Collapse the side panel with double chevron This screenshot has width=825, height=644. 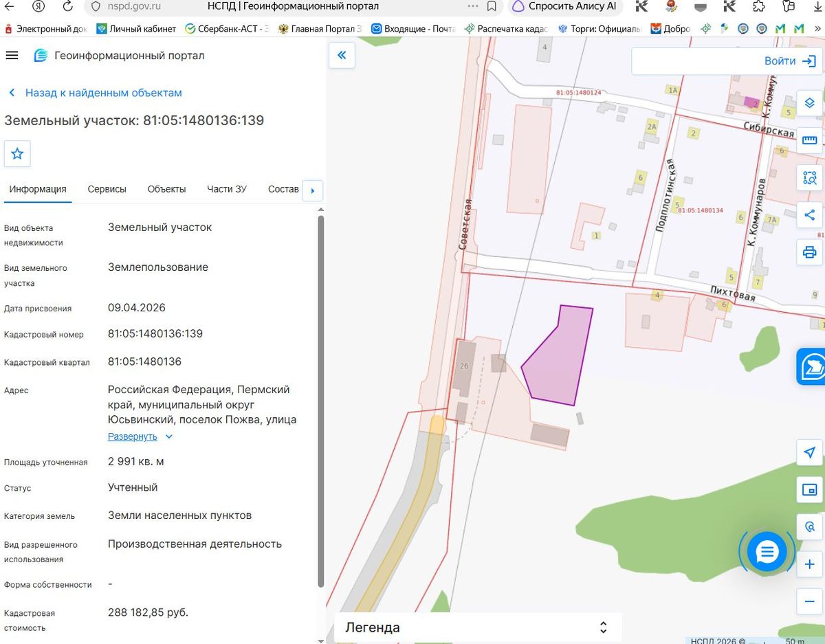342,56
